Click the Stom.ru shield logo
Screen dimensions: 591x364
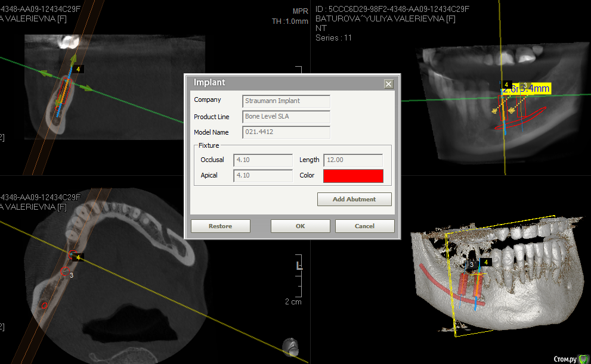click(x=581, y=358)
